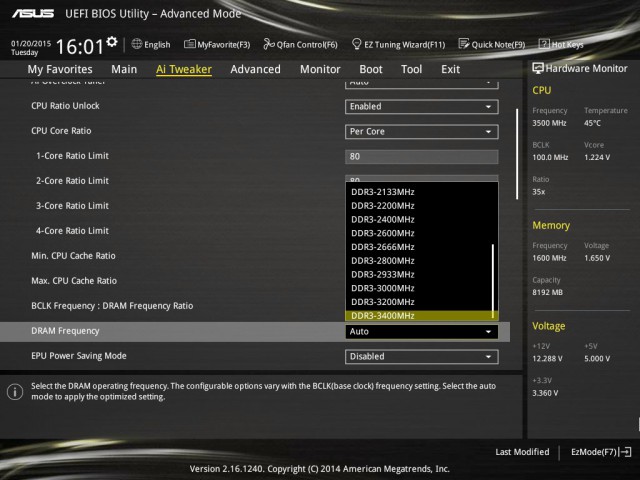
Task: Click the ASUS logo
Action: coord(33,14)
